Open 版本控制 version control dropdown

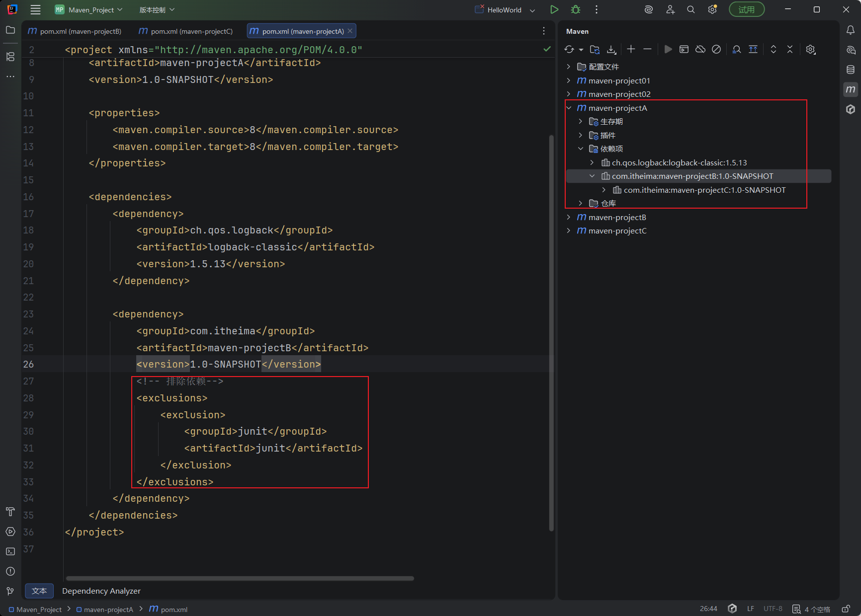157,10
